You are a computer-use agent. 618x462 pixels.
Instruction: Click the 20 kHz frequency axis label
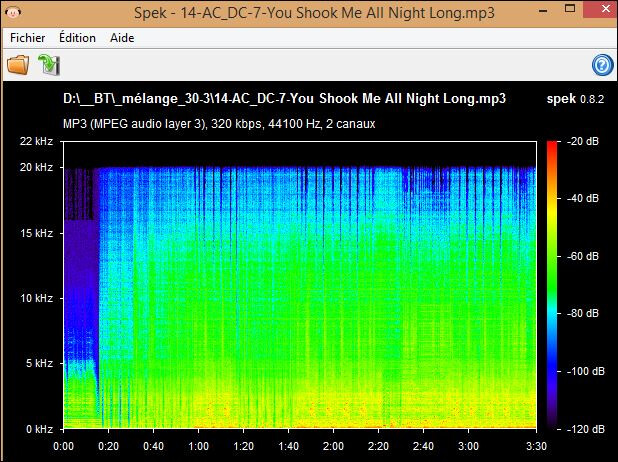(37, 167)
